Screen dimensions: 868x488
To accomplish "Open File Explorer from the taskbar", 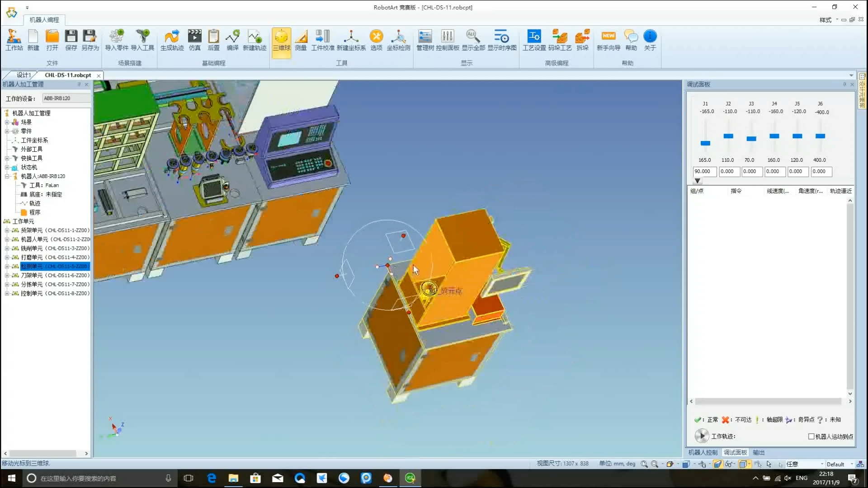I will click(233, 478).
